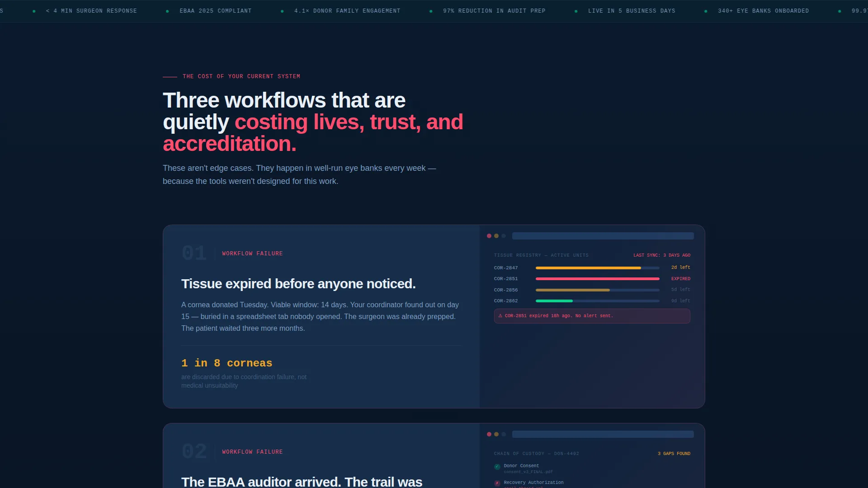Click '5d left' status for COR-2856
868x488 pixels.
[x=681, y=290]
